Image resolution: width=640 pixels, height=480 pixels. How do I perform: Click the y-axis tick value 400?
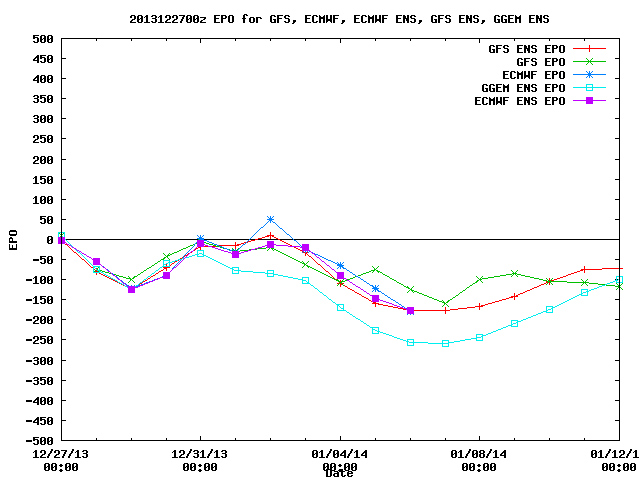43,79
